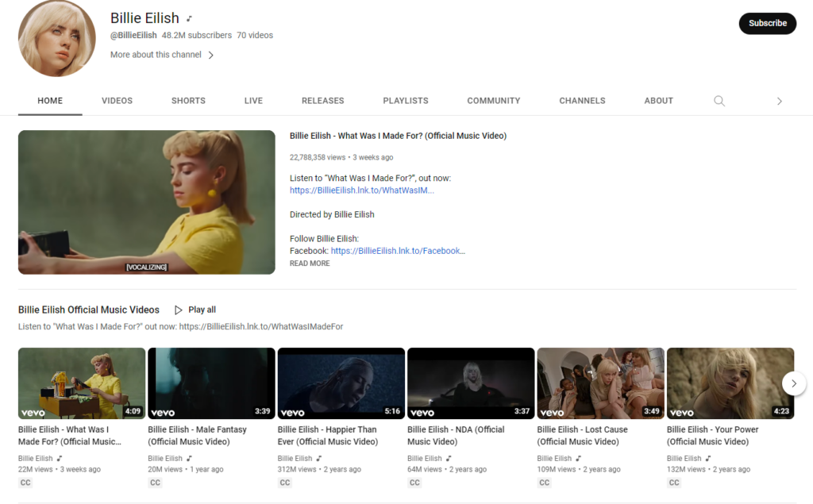
Task: Click CC badge under Your Power video
Action: coord(673,483)
